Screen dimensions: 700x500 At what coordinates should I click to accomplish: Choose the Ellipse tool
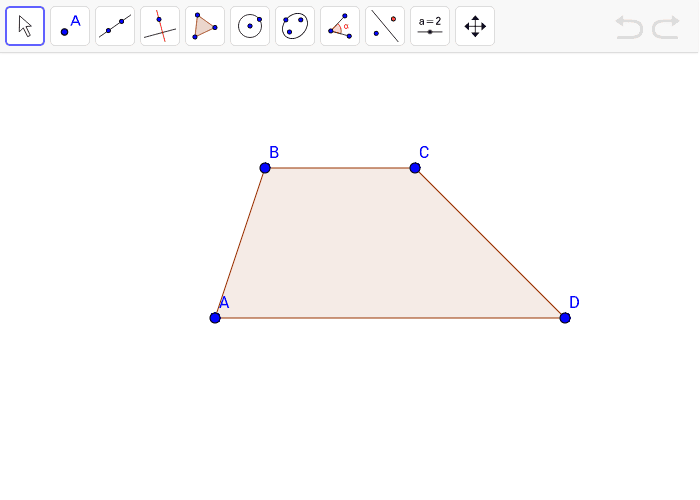pyautogui.click(x=295, y=26)
